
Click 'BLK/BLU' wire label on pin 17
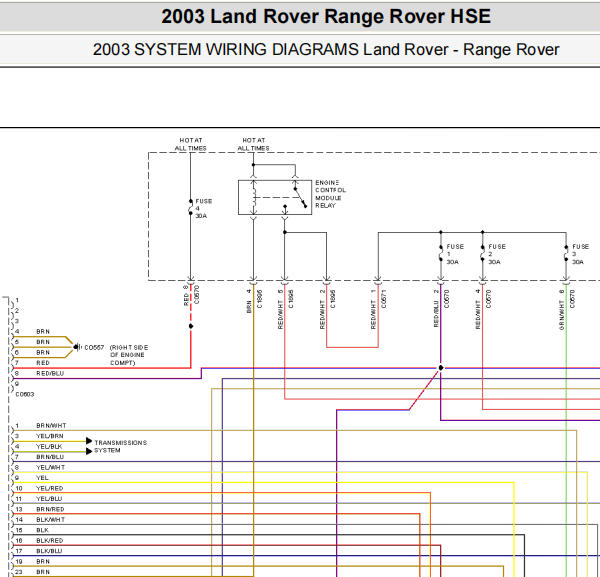coord(49,551)
